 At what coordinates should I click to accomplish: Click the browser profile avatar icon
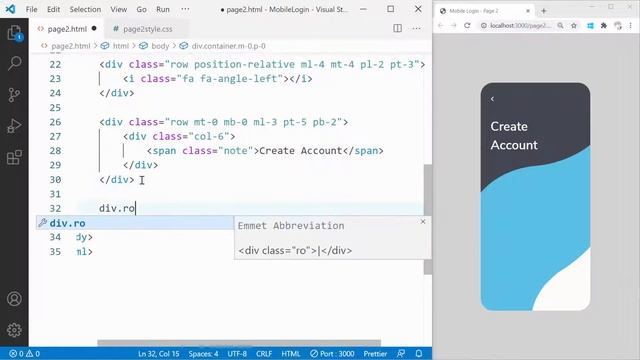[618, 26]
